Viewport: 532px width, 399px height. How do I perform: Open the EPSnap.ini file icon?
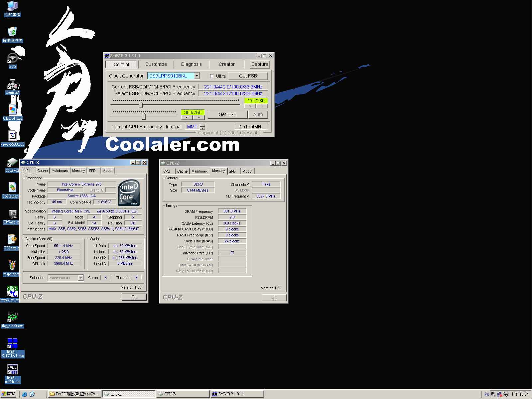click(12, 242)
